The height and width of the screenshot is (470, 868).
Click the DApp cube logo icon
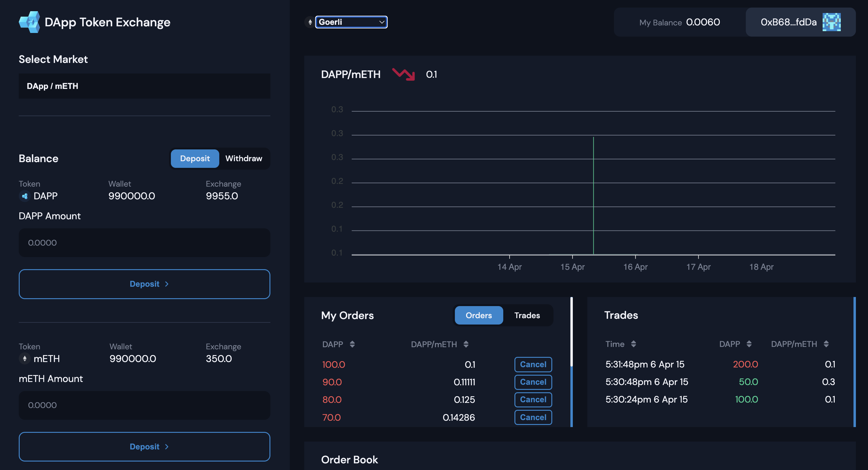coord(29,22)
